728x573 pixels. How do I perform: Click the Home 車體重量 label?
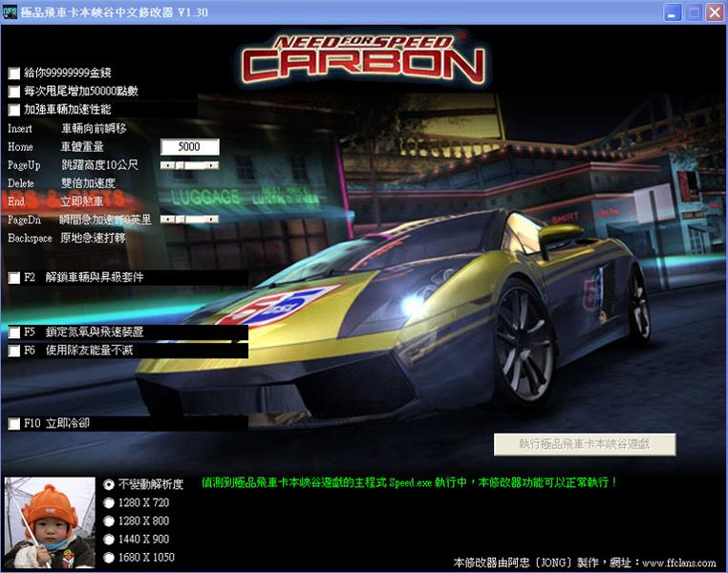tap(55, 147)
